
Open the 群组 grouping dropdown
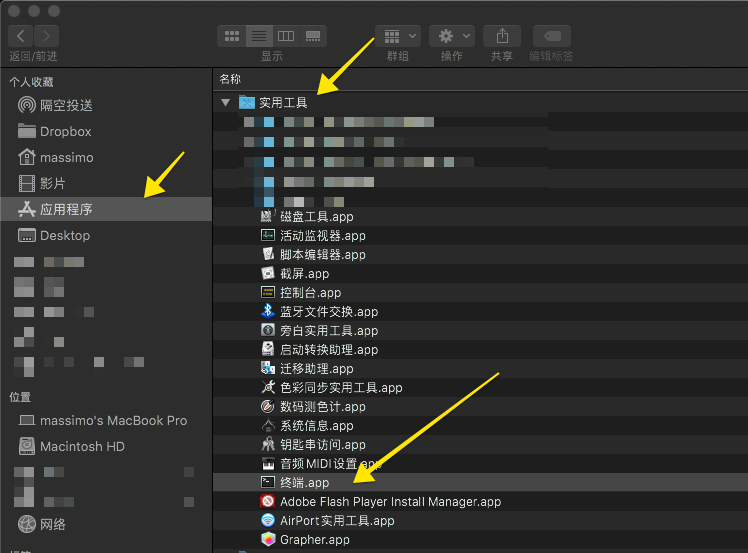pyautogui.click(x=397, y=36)
